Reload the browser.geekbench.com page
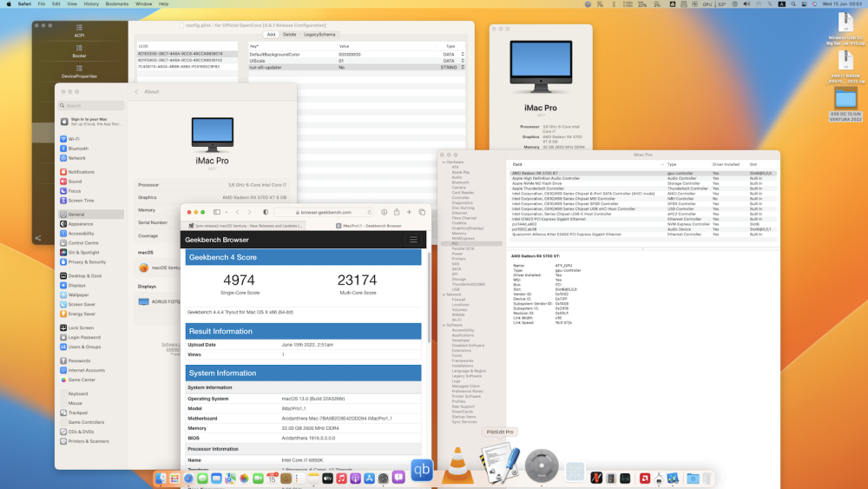This screenshot has width=868, height=489. click(x=369, y=212)
